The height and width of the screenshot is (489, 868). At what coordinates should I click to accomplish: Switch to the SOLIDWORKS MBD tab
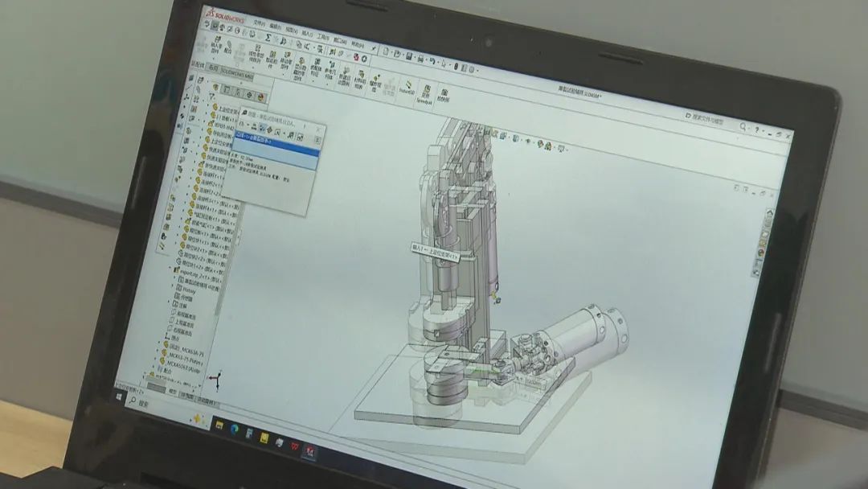point(237,76)
